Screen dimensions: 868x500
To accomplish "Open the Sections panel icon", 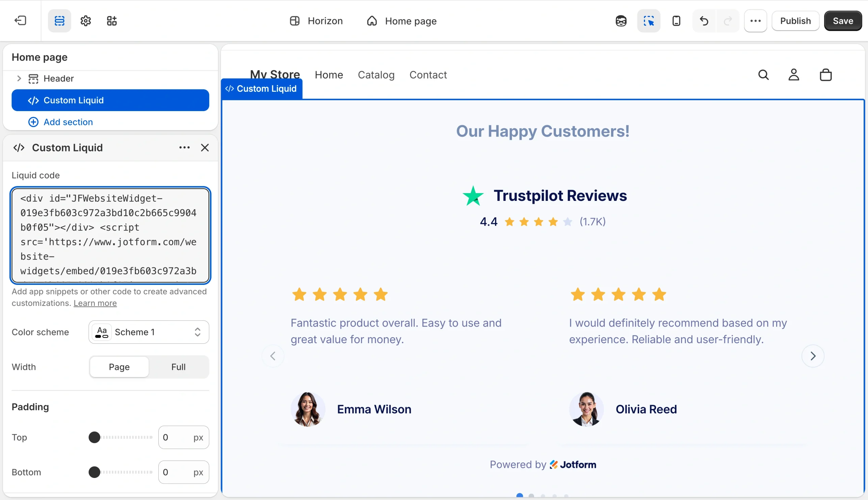I will click(59, 21).
